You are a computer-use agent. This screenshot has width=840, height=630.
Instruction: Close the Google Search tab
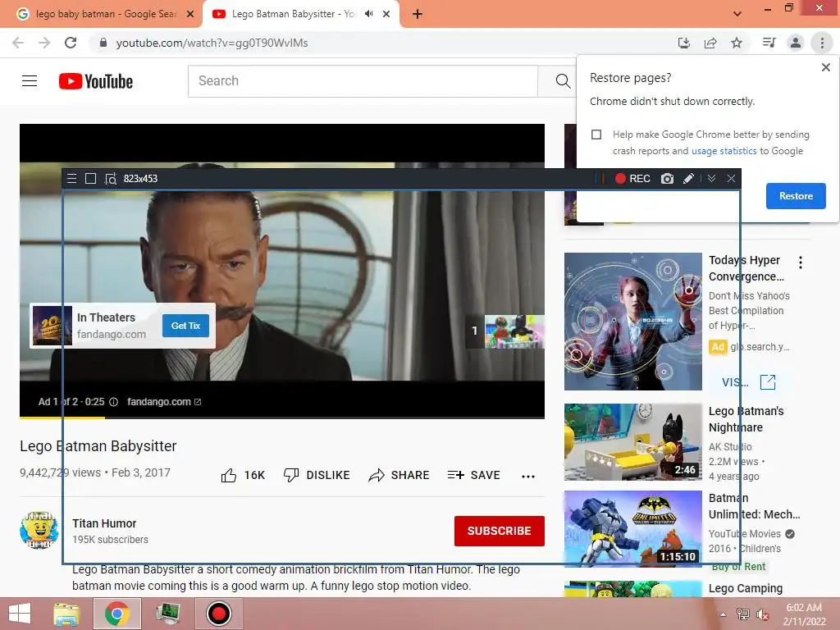tap(190, 14)
